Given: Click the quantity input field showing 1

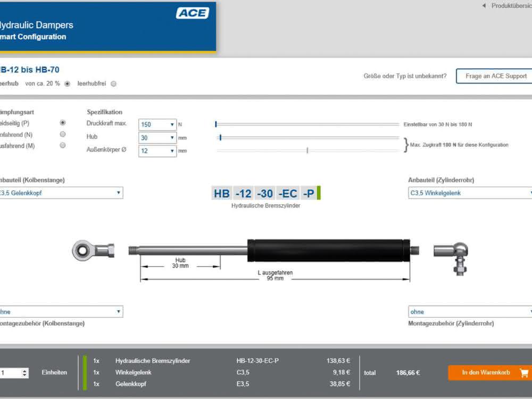Looking at the screenshot, I should [11, 373].
